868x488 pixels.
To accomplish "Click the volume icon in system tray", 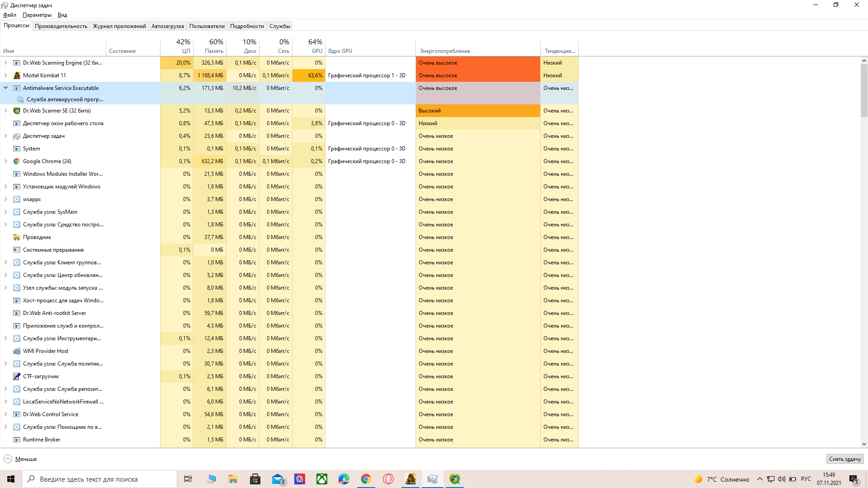I will coord(782,479).
